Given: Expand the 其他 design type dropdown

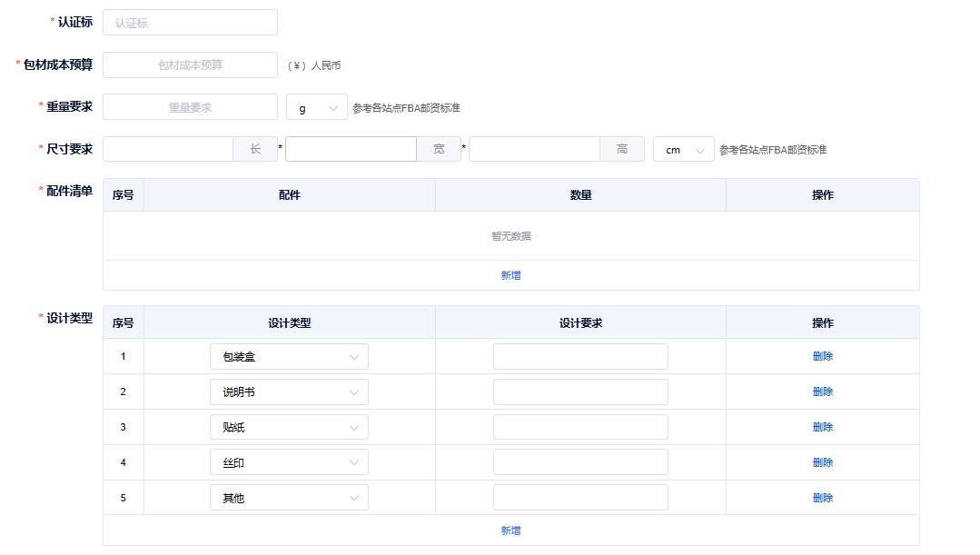Looking at the screenshot, I should click(x=289, y=498).
